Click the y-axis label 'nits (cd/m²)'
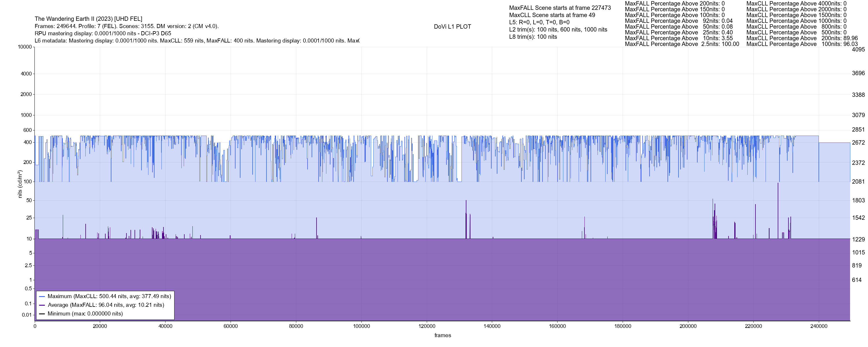868x347 pixels. [20, 184]
